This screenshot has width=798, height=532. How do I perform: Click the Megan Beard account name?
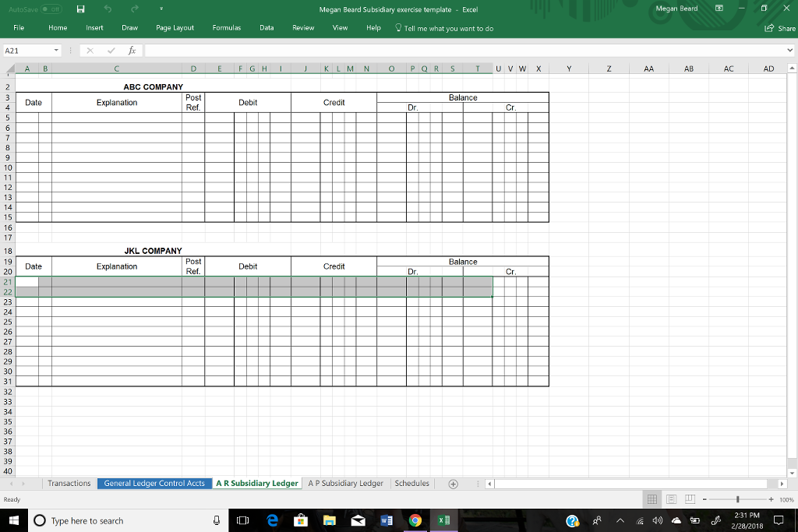coord(676,9)
